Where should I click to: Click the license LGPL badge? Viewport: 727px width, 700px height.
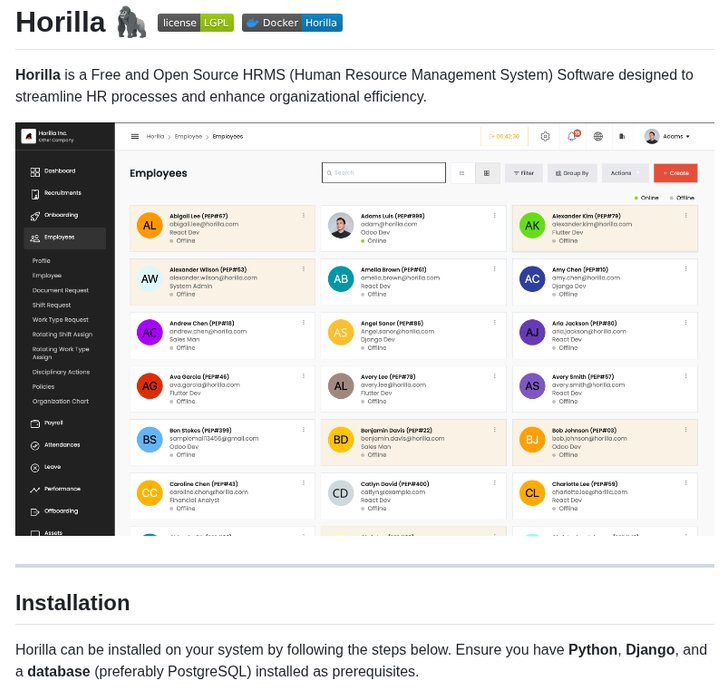[195, 23]
